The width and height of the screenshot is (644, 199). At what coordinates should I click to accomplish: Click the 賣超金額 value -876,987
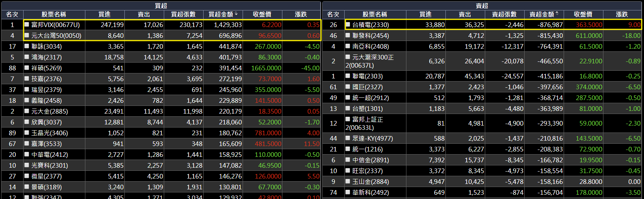coord(550,25)
